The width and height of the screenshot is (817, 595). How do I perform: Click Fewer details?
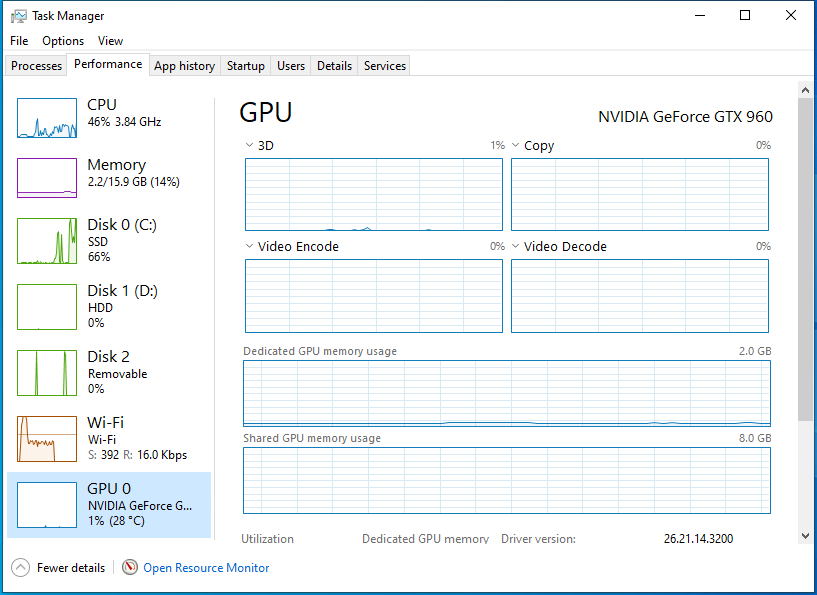point(70,567)
